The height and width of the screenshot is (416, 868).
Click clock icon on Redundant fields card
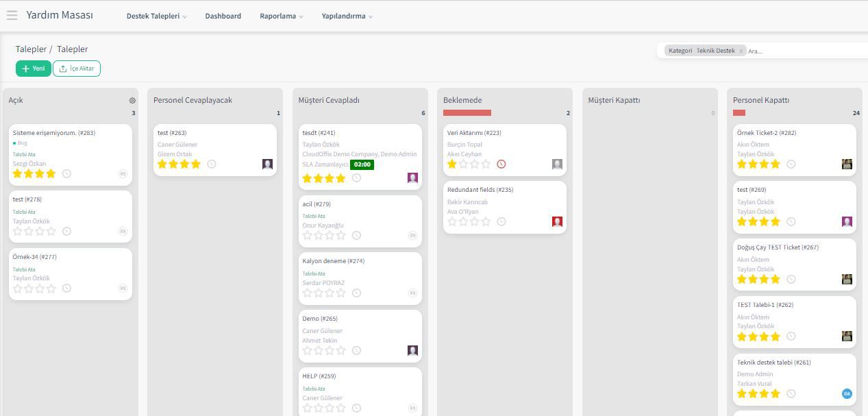(x=501, y=222)
